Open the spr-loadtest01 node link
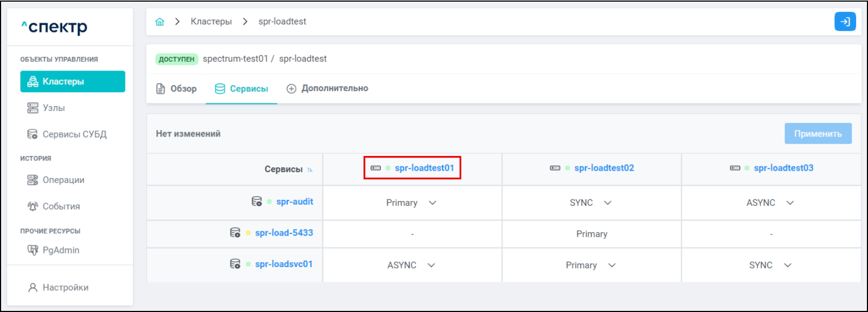Image resolution: width=868 pixels, height=312 pixels. pos(424,168)
